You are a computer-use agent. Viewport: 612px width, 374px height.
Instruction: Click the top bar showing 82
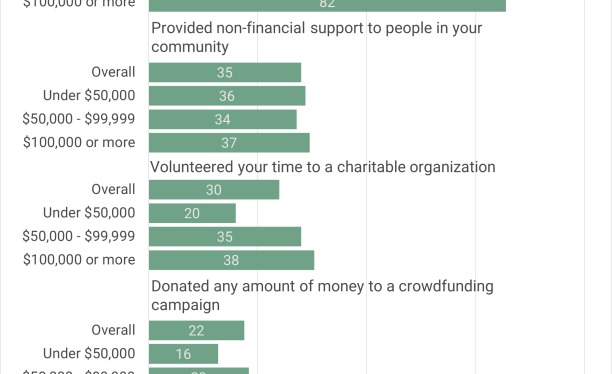pos(327,5)
